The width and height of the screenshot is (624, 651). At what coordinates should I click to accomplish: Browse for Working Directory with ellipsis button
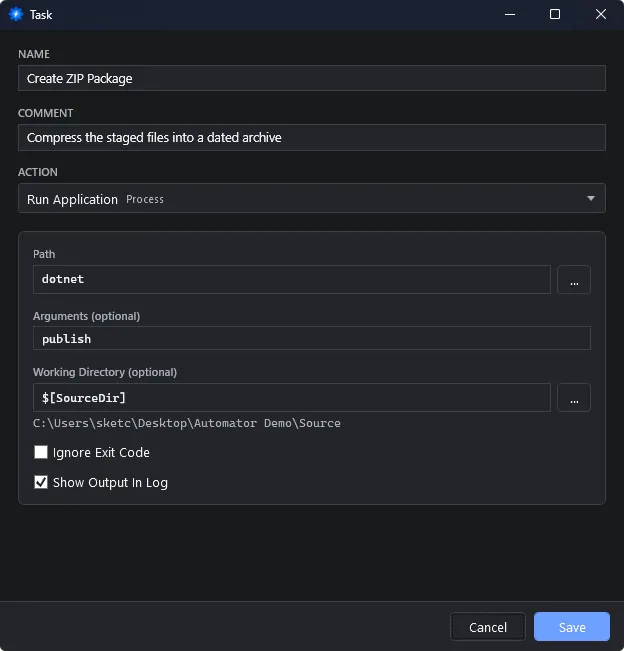[x=574, y=398]
